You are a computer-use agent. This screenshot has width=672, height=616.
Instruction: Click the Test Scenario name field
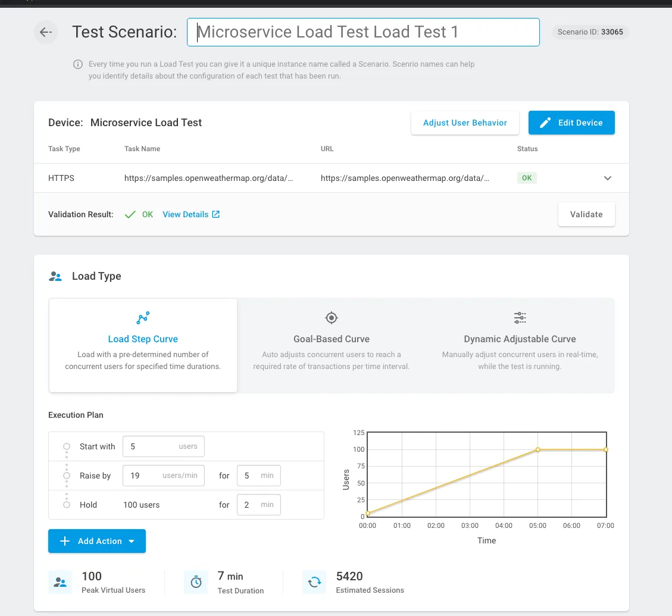(363, 32)
